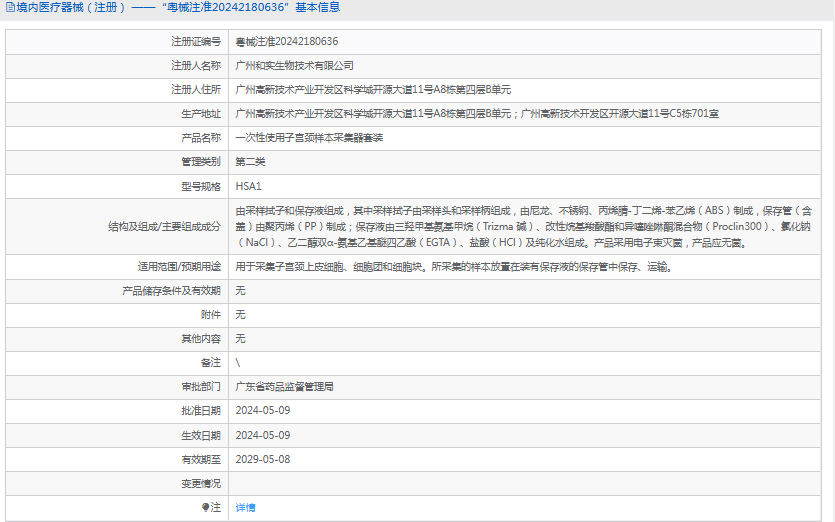Select the composition paragraph starting 由采样拭子和保存液组成
Screen dimensions: 835x522
coord(523,226)
